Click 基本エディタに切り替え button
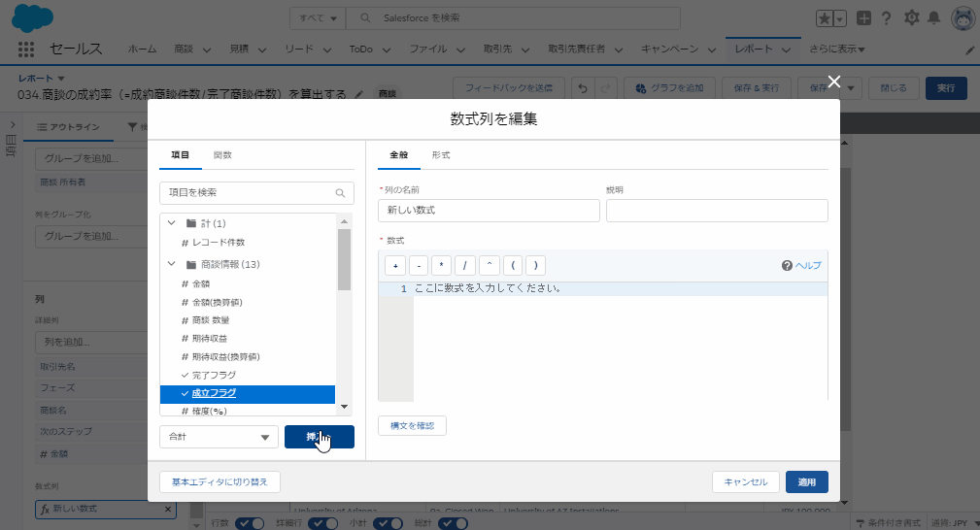This screenshot has width=980, height=530. (220, 481)
